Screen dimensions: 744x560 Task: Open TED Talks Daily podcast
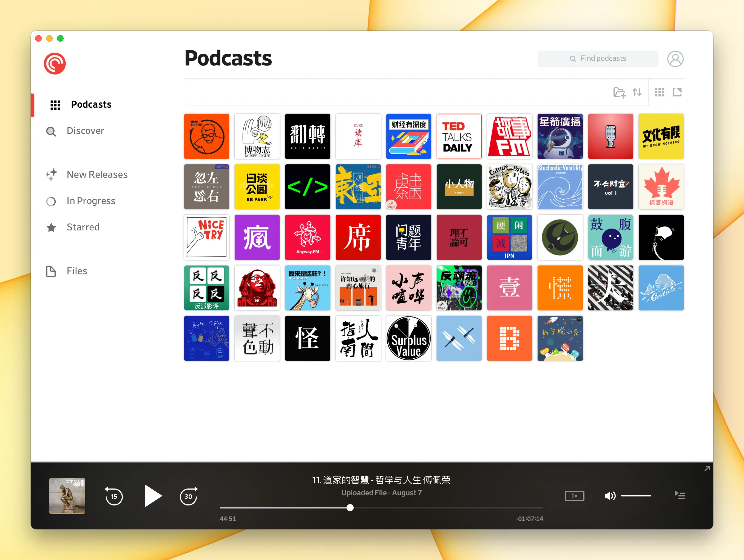pyautogui.click(x=459, y=136)
